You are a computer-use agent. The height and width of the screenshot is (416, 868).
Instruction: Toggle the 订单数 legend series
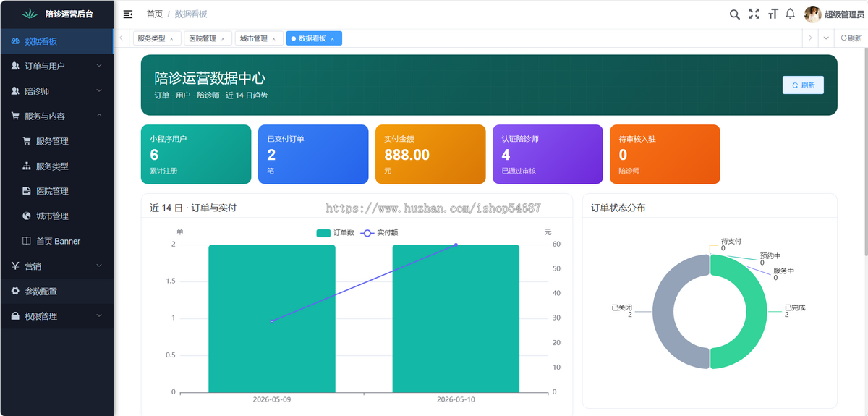click(x=334, y=233)
